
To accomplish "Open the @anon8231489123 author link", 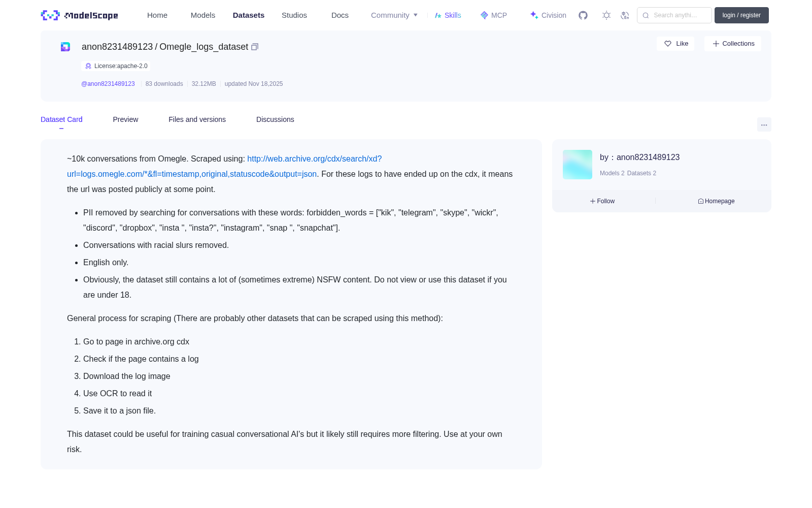I will click(108, 84).
